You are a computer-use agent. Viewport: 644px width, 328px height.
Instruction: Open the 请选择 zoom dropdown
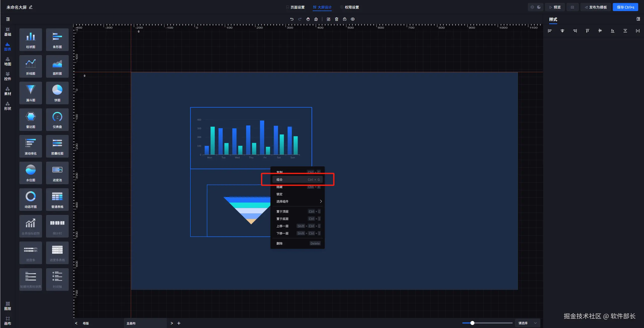(528, 323)
